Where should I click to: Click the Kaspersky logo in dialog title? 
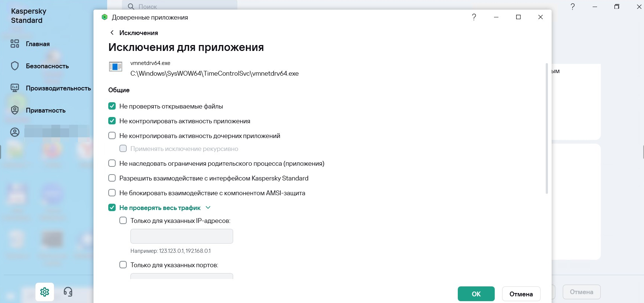(105, 17)
